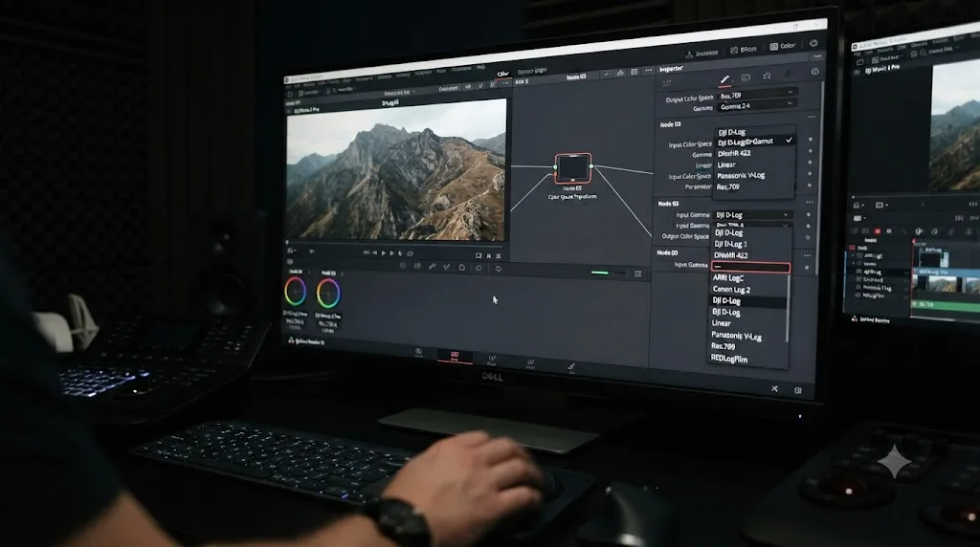Select the highlighted DJI D-Log entry below Canon Log 2
The height and width of the screenshot is (547, 980).
[748, 301]
